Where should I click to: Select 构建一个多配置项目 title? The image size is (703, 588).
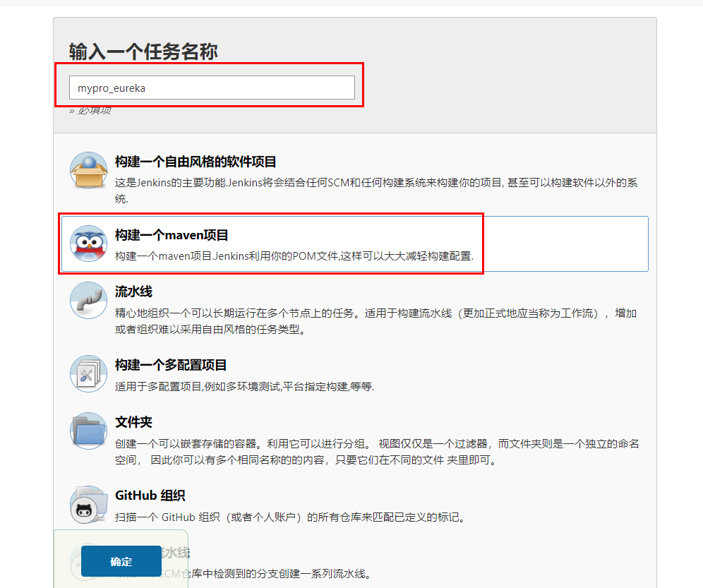click(171, 365)
